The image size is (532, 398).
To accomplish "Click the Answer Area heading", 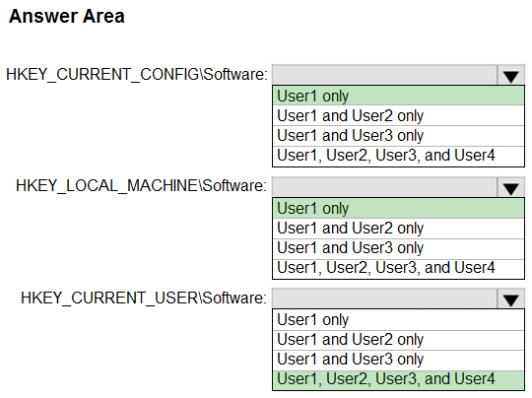I will [x=67, y=17].
